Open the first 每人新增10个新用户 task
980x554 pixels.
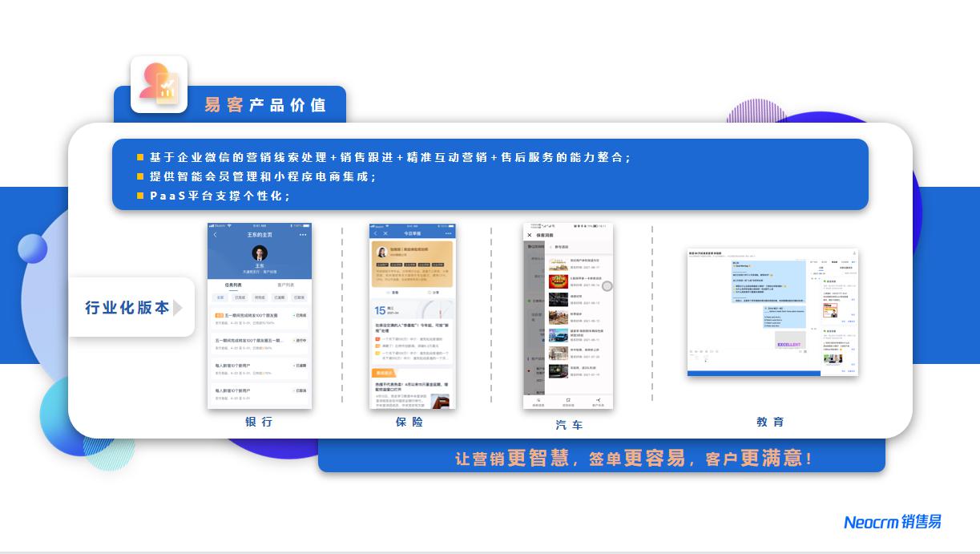click(260, 369)
